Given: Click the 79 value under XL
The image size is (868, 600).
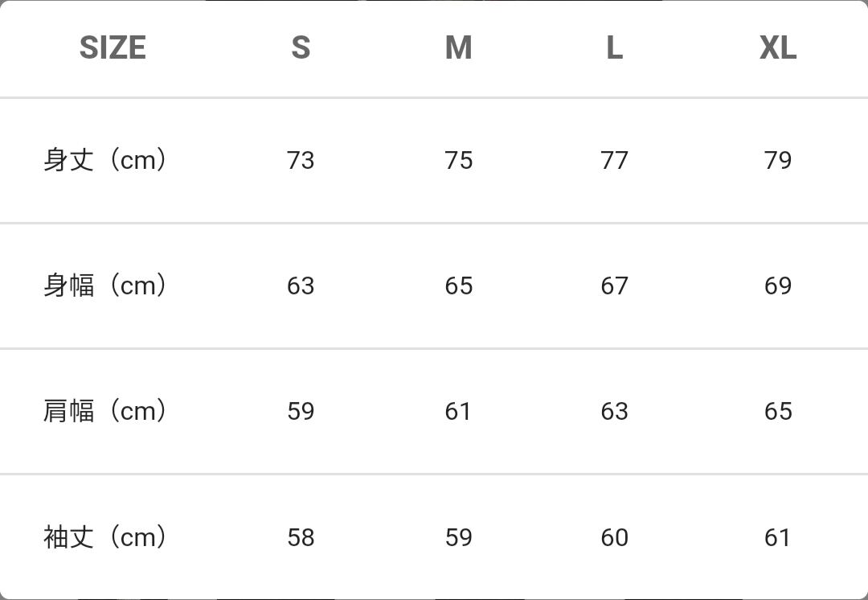Looking at the screenshot, I should point(777,160).
